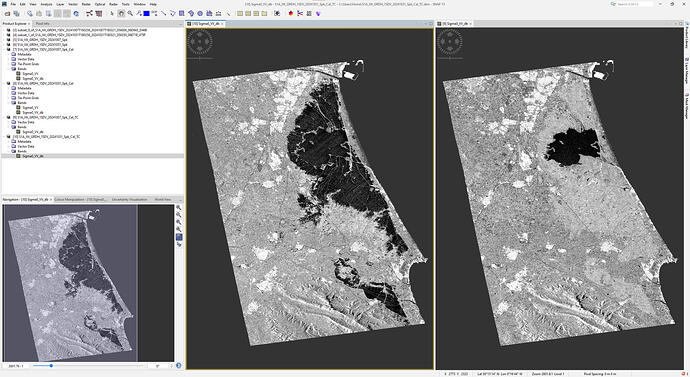The height and width of the screenshot is (377, 690).
Task: Open the File menu
Action: (x=13, y=4)
